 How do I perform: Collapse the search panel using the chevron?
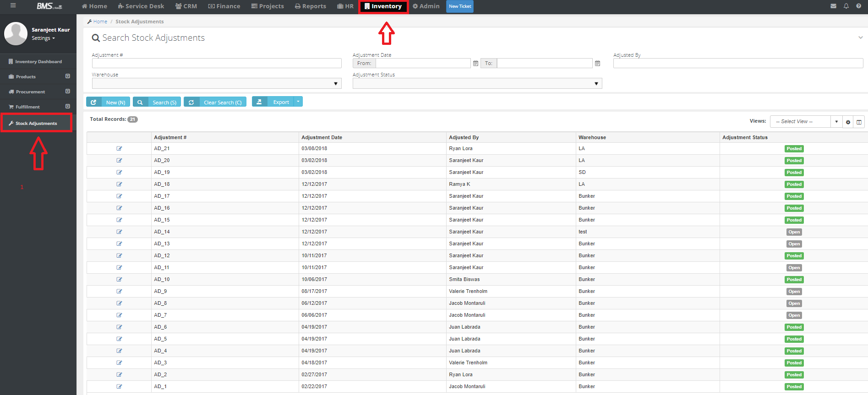point(860,38)
